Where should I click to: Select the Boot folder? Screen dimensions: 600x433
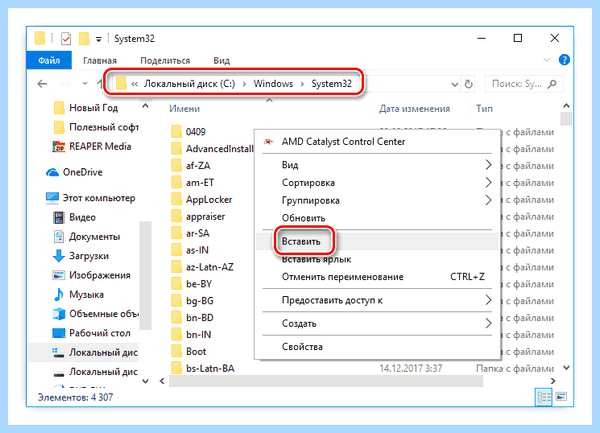click(x=189, y=351)
